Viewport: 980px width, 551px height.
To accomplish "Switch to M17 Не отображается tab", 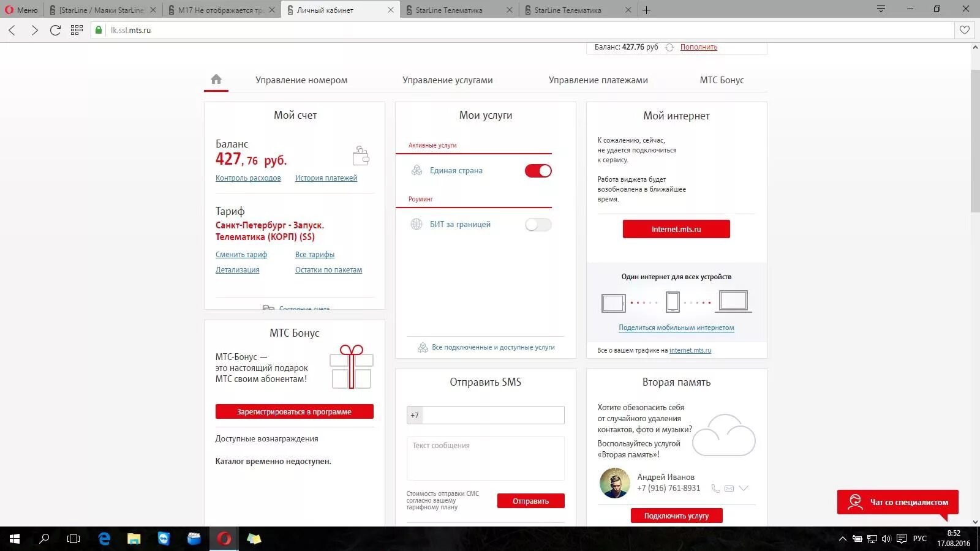I will pos(222,10).
